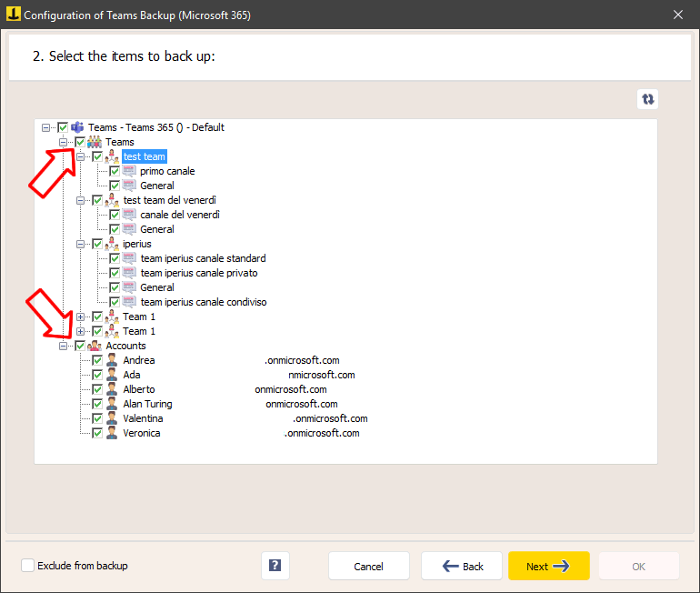This screenshot has width=700, height=593.
Task: Click the channel icon beside primo canale
Action: point(129,171)
